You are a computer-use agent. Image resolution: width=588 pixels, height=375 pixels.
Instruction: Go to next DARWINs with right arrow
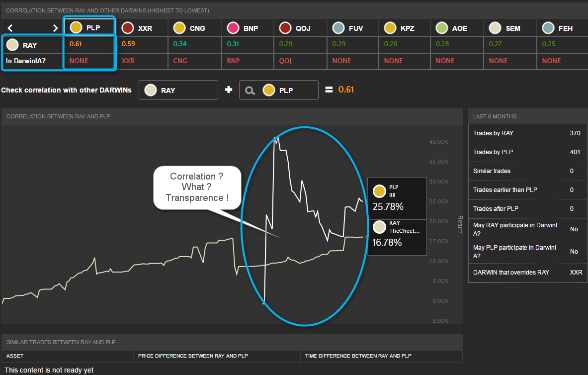click(55, 28)
